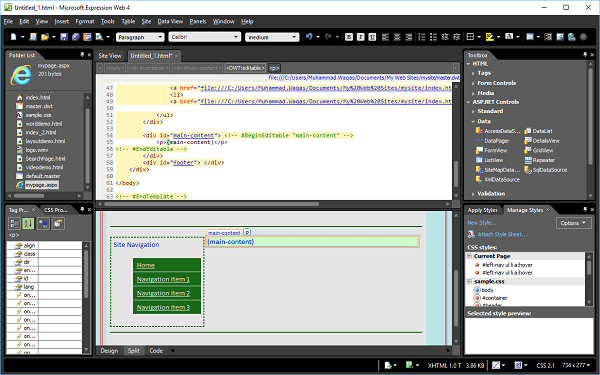Expand the Form Controls group

point(473,83)
